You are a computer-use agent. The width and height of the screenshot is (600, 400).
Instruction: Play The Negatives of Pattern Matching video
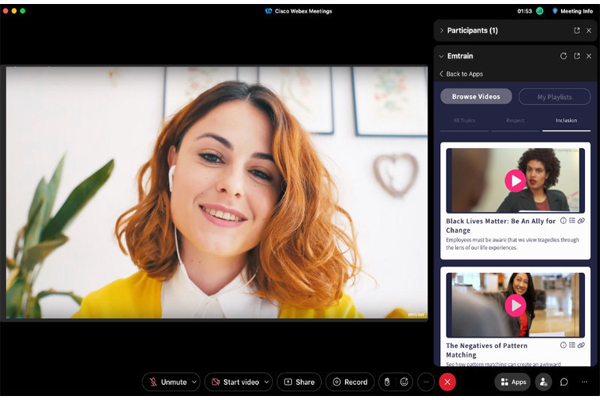coord(515,305)
